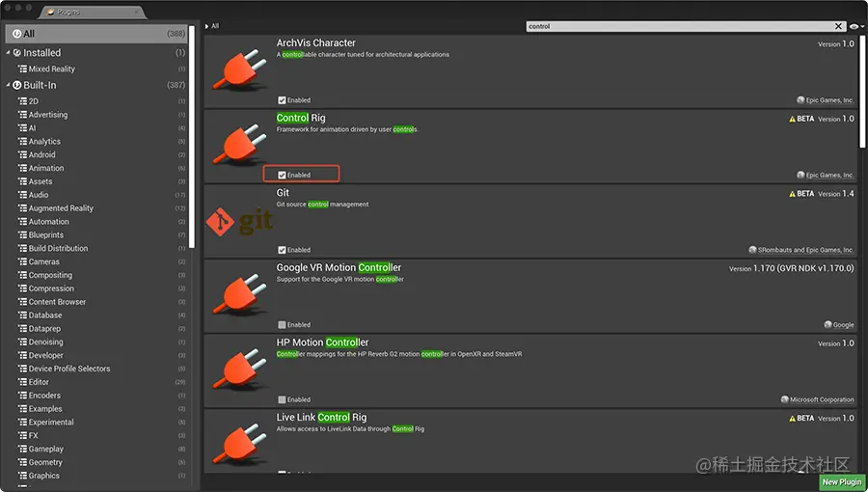Click the list icon beside Mixed Reality
The image size is (868, 492).
point(23,68)
